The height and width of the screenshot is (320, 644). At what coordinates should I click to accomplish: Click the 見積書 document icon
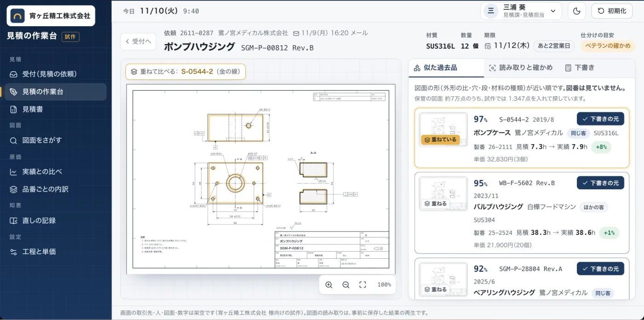(14, 109)
